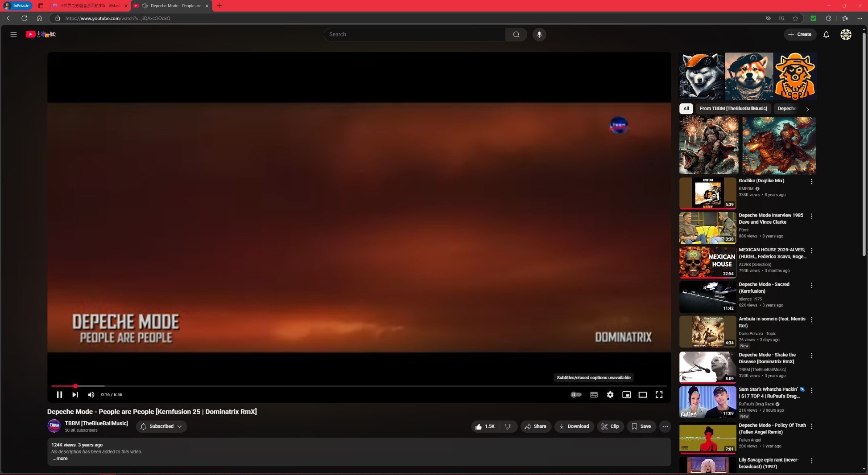Open the browser settings and more menu
The width and height of the screenshot is (868, 475).
coord(860,18)
